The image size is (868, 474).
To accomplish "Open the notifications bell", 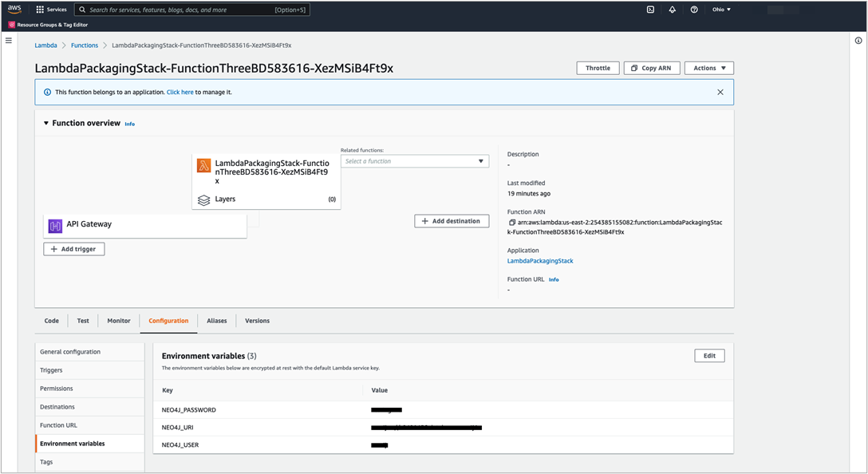I will point(672,10).
